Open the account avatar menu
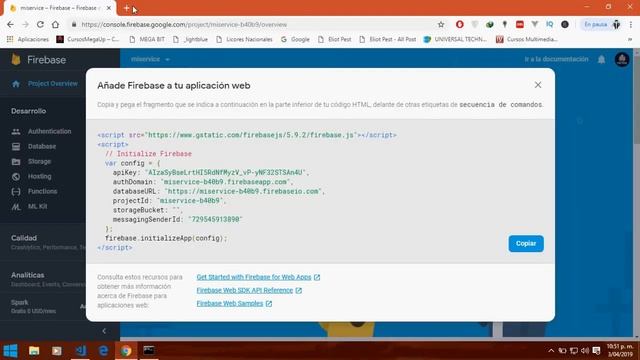Screen dimensions: 640x360 [622, 60]
